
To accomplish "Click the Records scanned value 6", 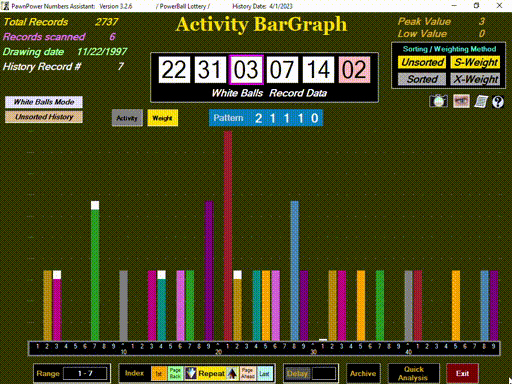I will 113,37.
